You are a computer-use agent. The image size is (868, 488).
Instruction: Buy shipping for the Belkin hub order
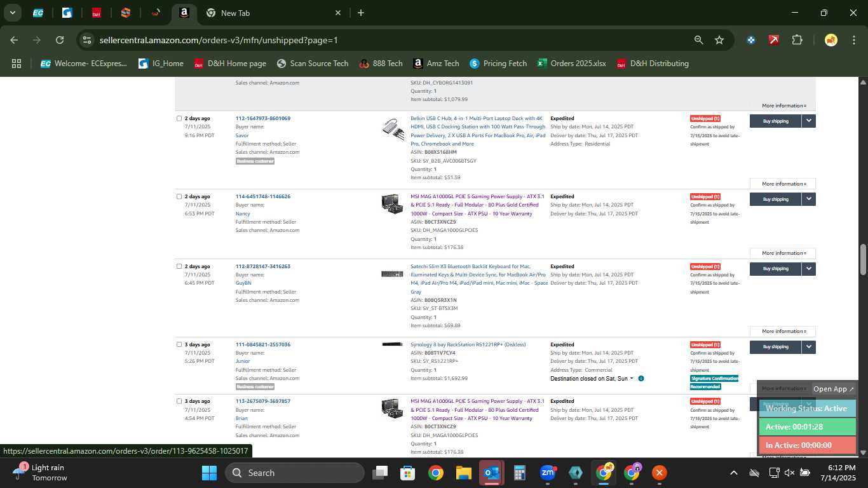tap(775, 121)
